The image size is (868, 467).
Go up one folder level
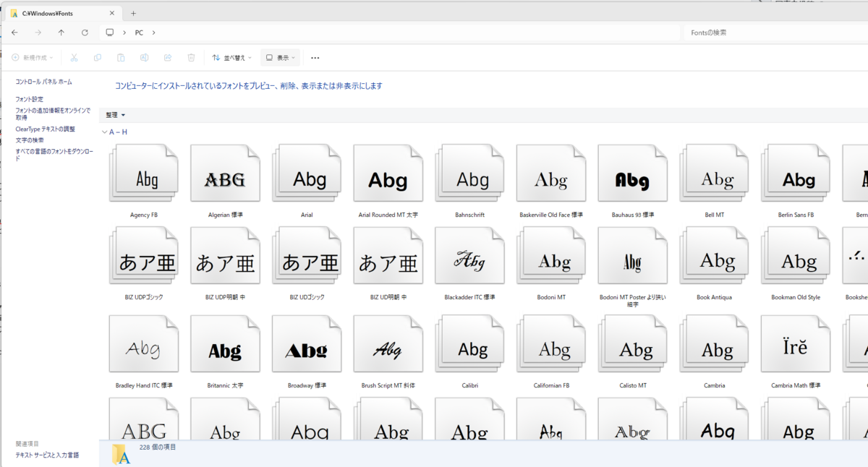[61, 33]
